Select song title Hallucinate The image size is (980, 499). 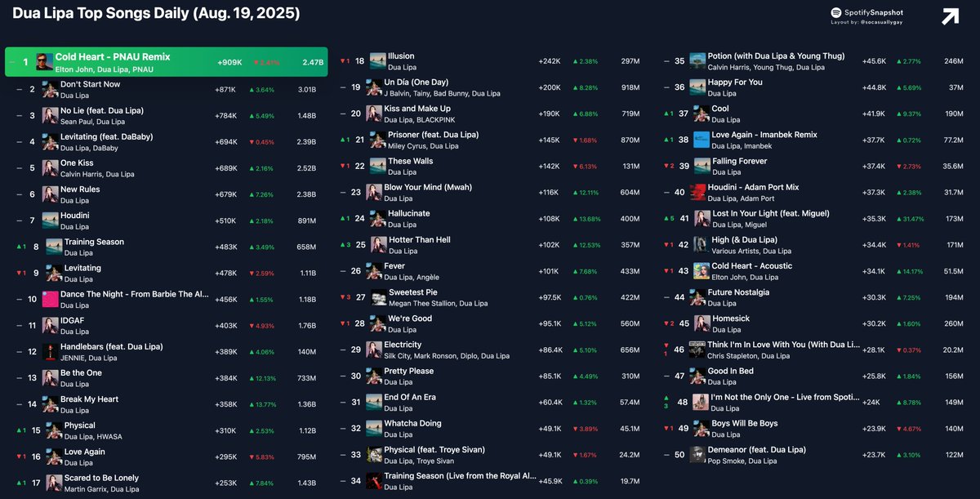click(408, 213)
